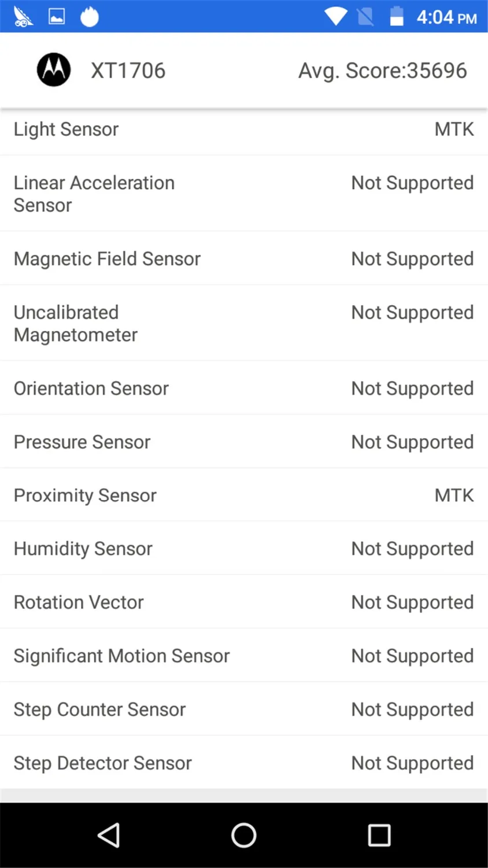Image resolution: width=488 pixels, height=868 pixels.
Task: Tap the no-SIM card status icon
Action: [x=365, y=17]
